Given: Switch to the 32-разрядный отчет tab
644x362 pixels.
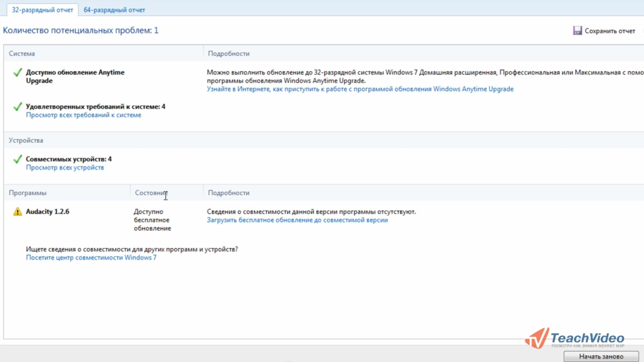Looking at the screenshot, I should pyautogui.click(x=42, y=10).
